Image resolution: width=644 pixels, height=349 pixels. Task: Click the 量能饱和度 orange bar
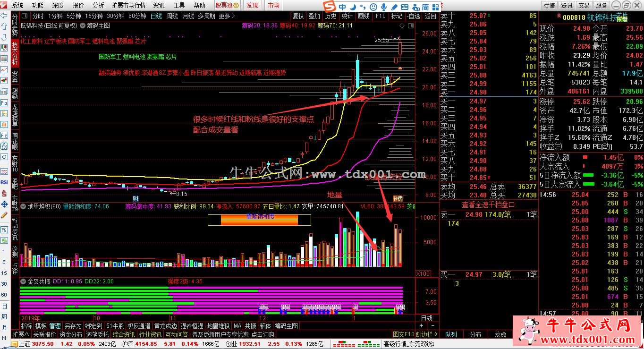point(259,220)
